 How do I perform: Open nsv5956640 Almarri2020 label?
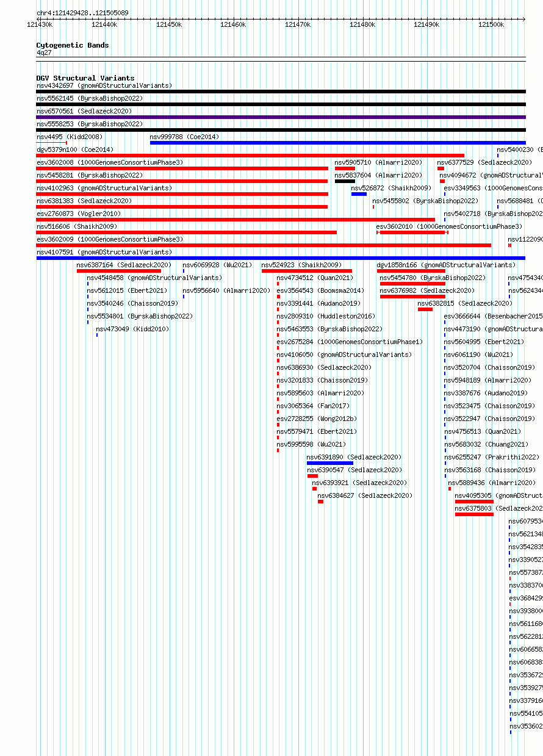pos(226,290)
